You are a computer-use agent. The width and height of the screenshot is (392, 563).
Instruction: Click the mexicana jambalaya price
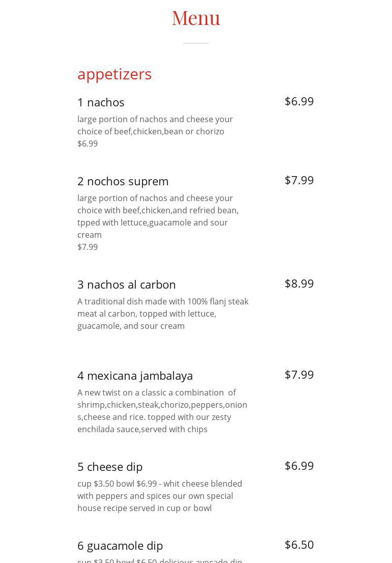[299, 375]
